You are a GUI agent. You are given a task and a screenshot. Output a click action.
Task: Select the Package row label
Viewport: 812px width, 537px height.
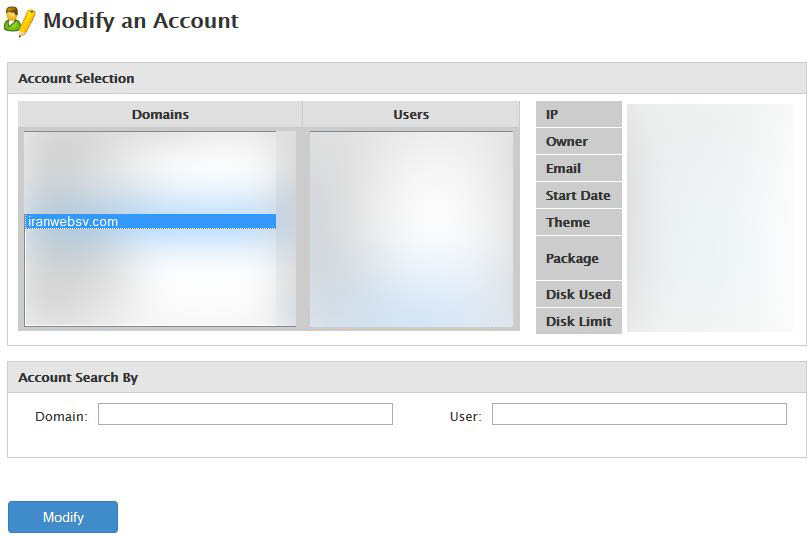(x=578, y=258)
